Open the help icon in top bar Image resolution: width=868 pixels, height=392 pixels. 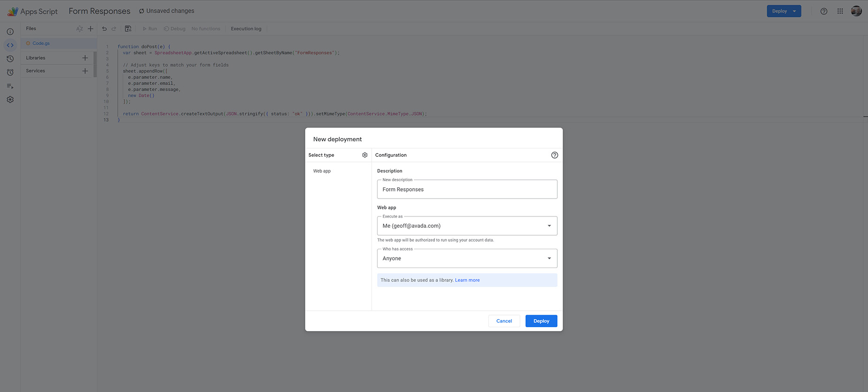(824, 11)
